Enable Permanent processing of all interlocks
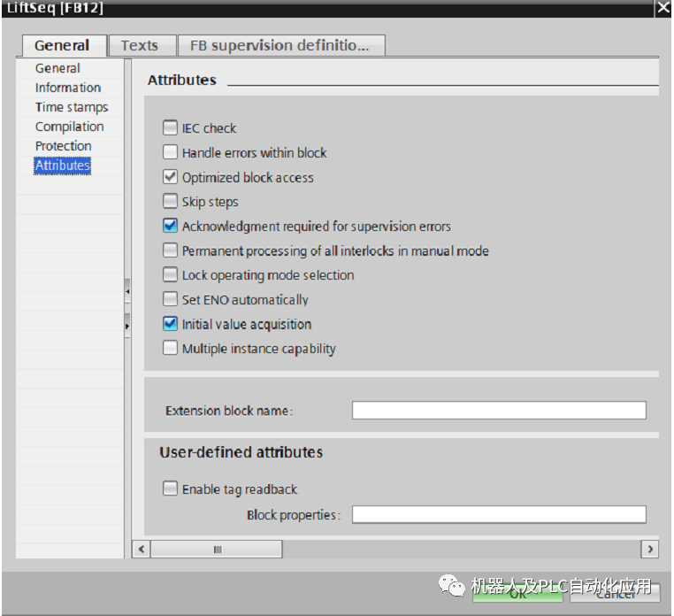The image size is (674, 616). [170, 250]
